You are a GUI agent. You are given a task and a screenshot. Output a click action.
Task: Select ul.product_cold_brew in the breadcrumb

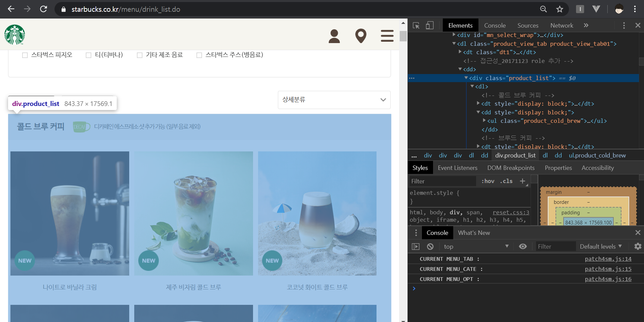click(x=597, y=155)
